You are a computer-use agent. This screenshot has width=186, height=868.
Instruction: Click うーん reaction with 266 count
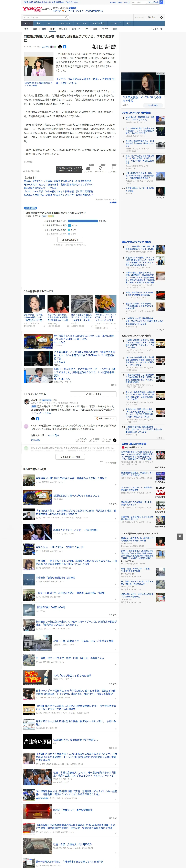[x=106, y=440]
